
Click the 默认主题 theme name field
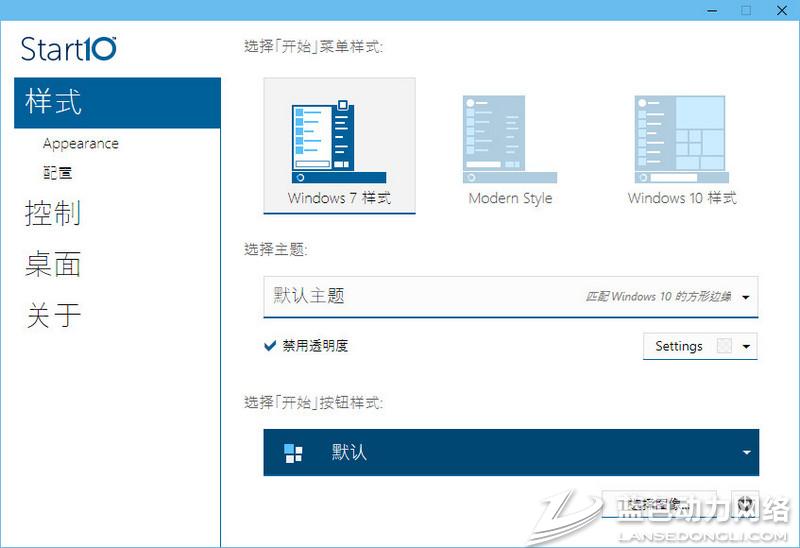click(x=420, y=296)
